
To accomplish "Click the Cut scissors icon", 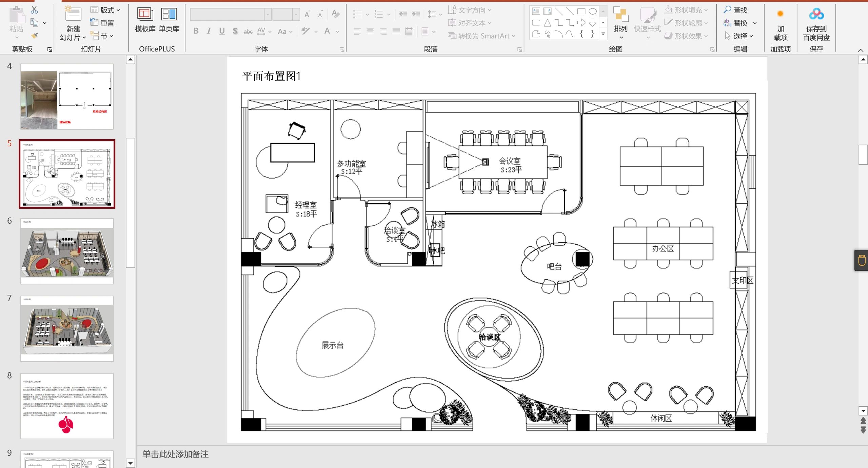I will click(34, 10).
